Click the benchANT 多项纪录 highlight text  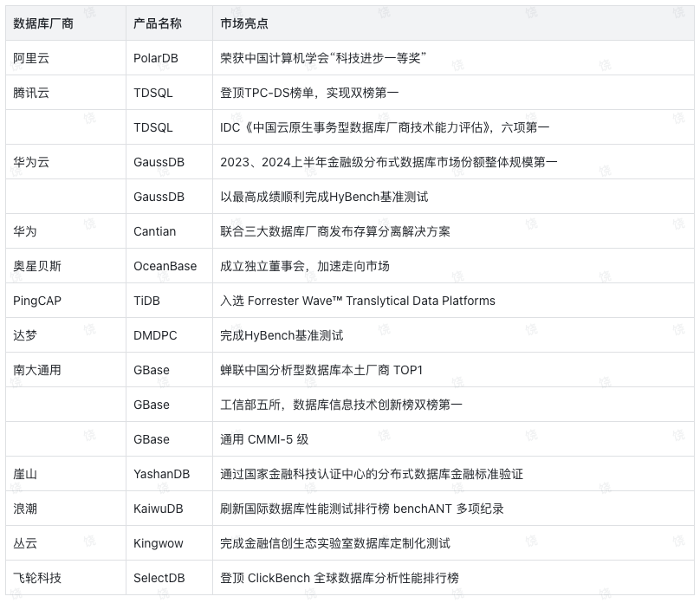point(361,509)
